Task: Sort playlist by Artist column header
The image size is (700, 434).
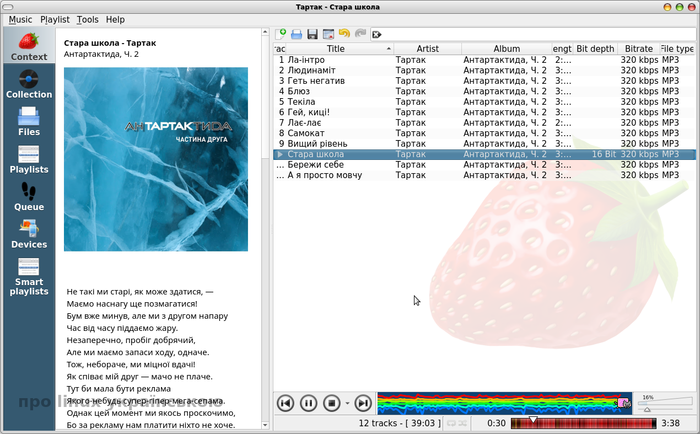Action: coord(427,49)
